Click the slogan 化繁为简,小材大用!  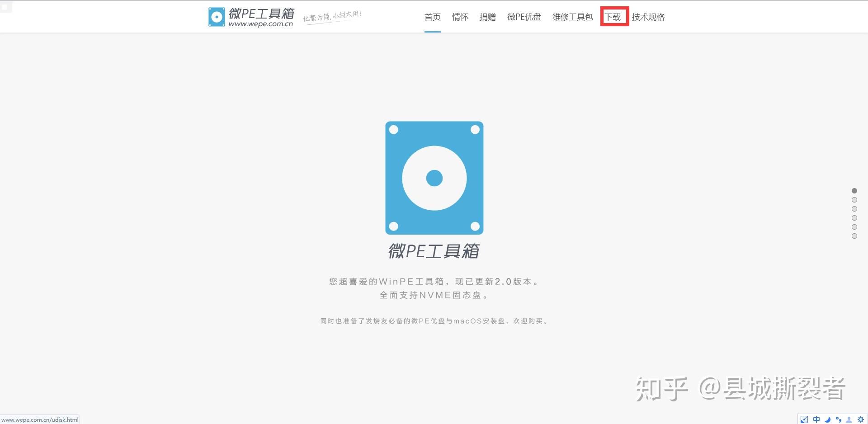[332, 16]
